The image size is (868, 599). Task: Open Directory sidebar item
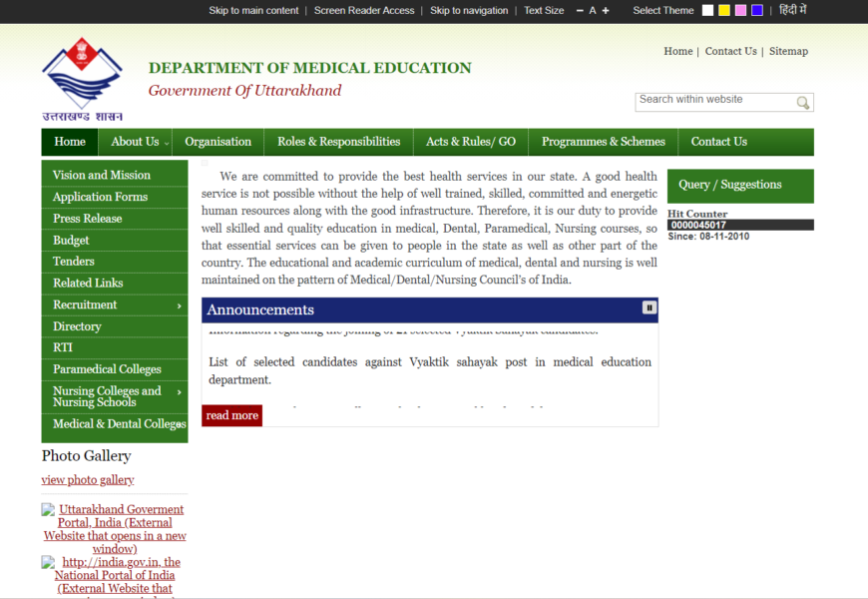pos(115,326)
